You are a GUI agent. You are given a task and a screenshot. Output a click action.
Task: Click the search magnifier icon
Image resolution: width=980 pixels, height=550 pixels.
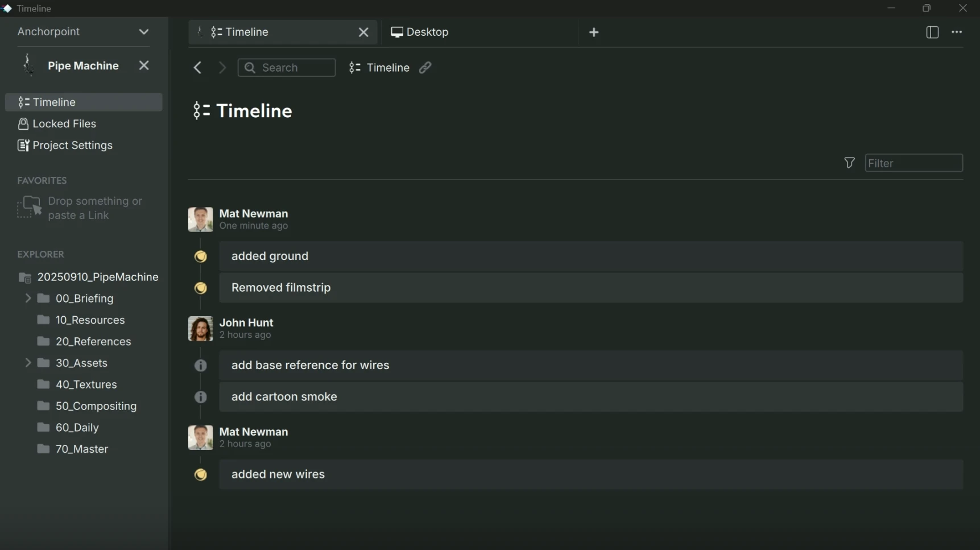pos(250,68)
